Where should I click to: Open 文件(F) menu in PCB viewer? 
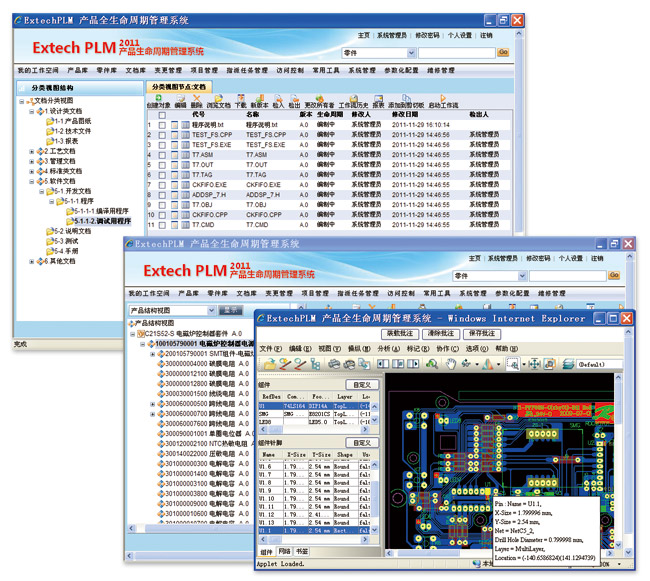pyautogui.click(x=271, y=349)
